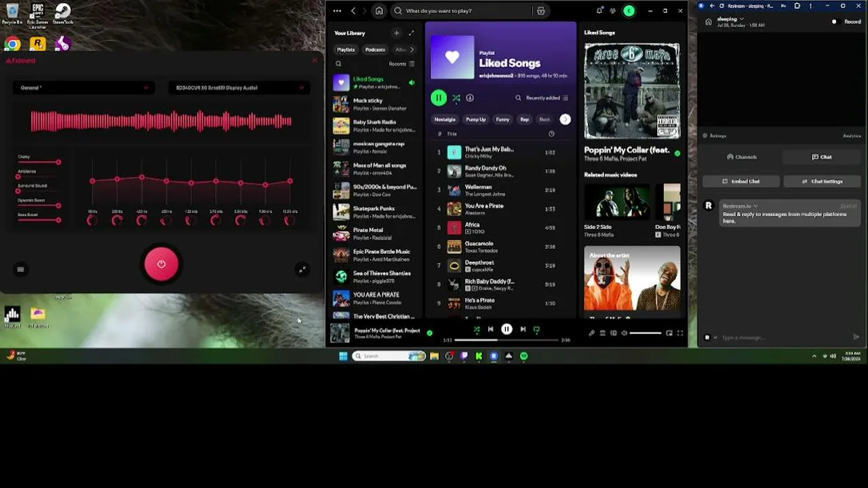Open the Spotify profile avatar menu
The image size is (868, 488).
(629, 11)
